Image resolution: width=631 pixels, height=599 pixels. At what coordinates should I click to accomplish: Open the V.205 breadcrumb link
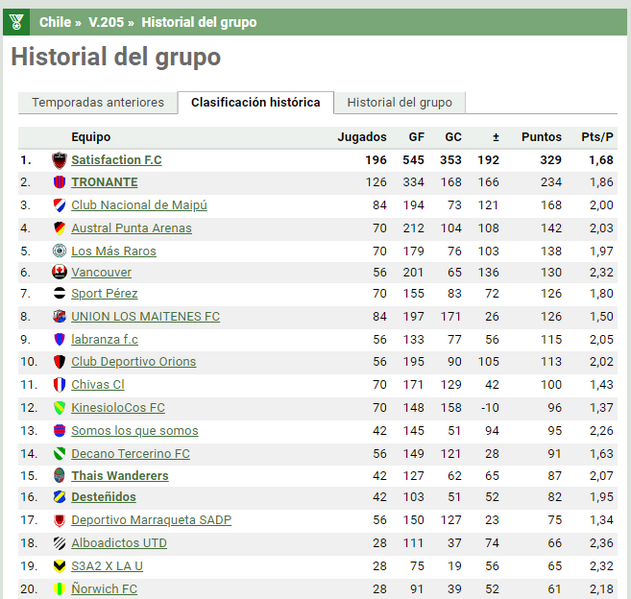pyautogui.click(x=106, y=22)
